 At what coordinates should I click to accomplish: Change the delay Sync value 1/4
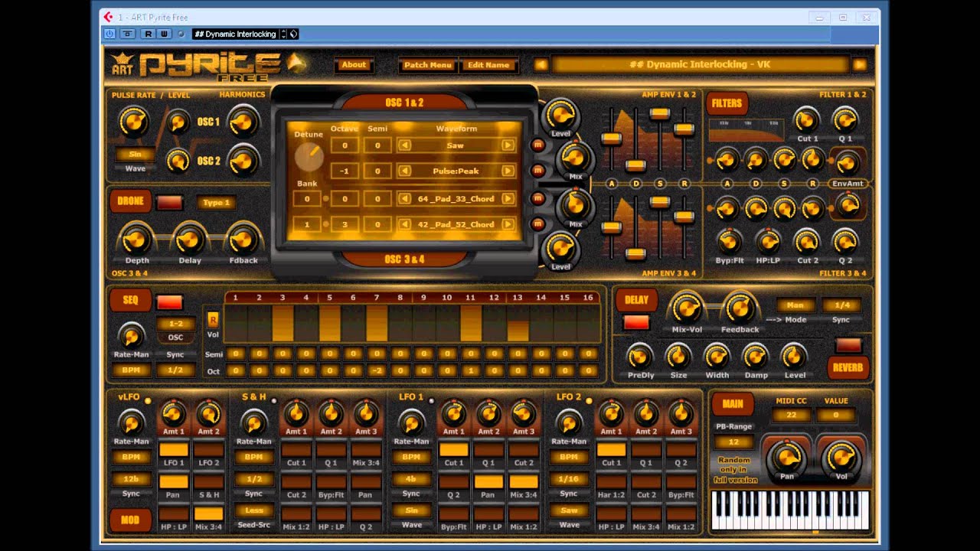tap(841, 305)
